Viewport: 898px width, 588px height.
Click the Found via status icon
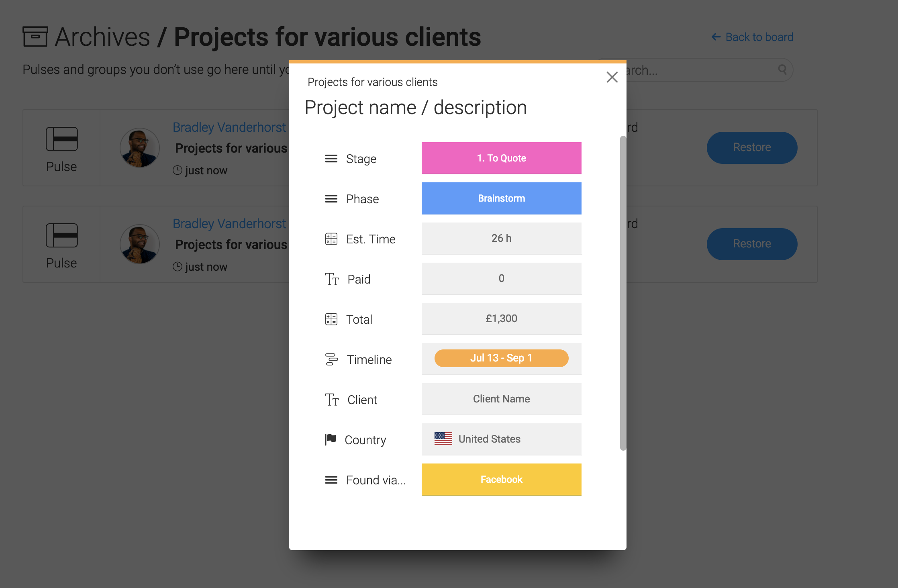[x=331, y=480]
